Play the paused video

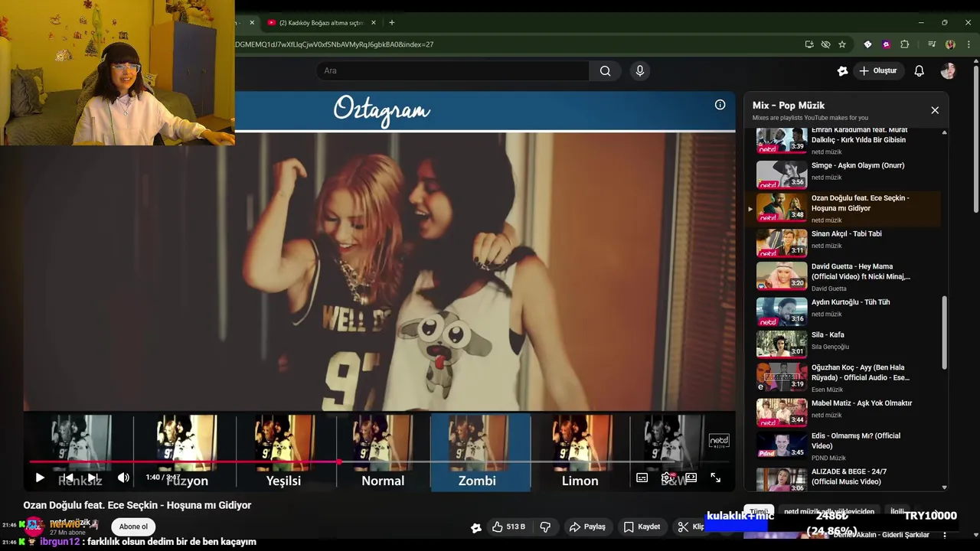coord(40,478)
